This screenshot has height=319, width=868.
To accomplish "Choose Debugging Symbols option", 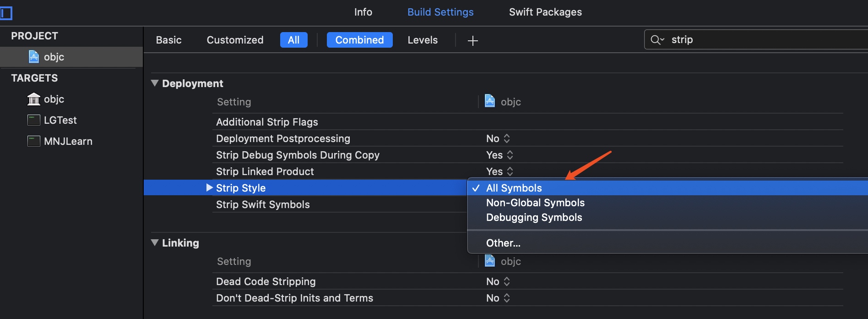I will [x=667, y=217].
